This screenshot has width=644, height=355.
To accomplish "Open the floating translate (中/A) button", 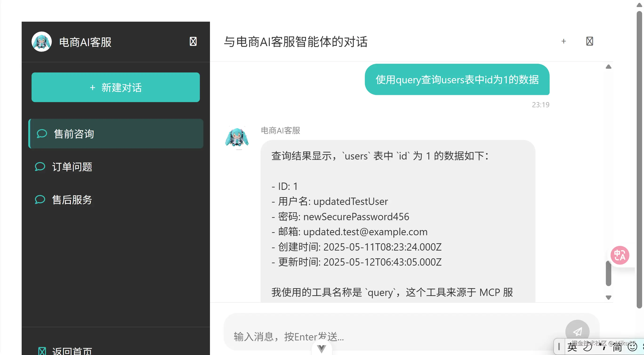I will pos(620,255).
